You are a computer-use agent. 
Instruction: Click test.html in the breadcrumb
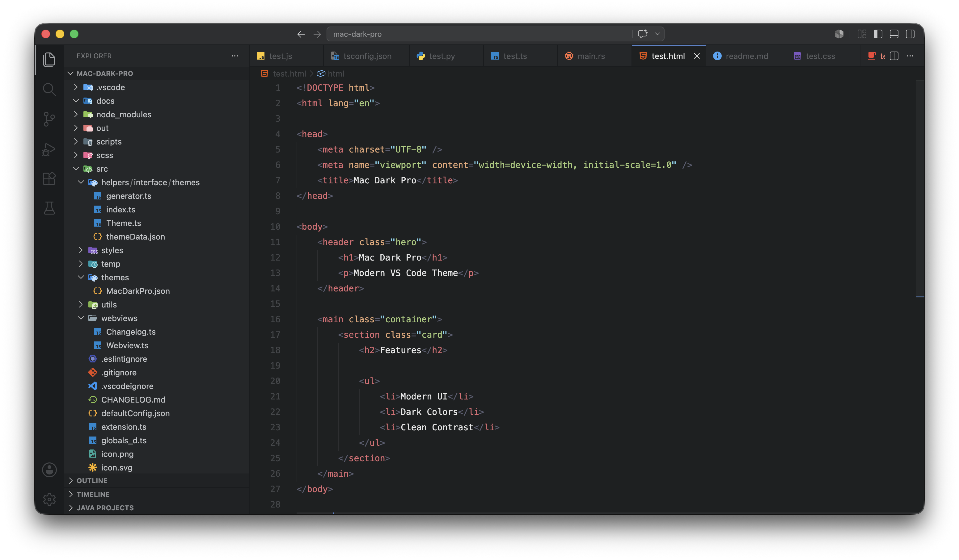pos(289,73)
